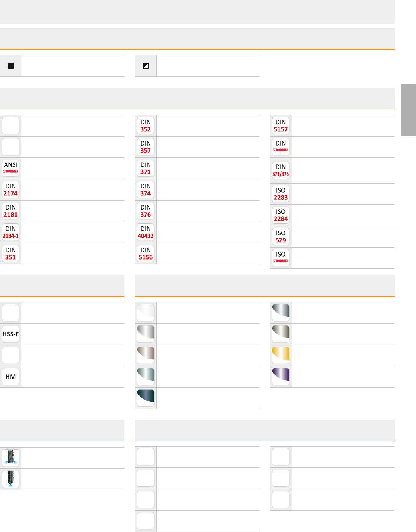Pick the light teal-grey finish swatch
The height and width of the screenshot is (532, 416).
(x=146, y=377)
